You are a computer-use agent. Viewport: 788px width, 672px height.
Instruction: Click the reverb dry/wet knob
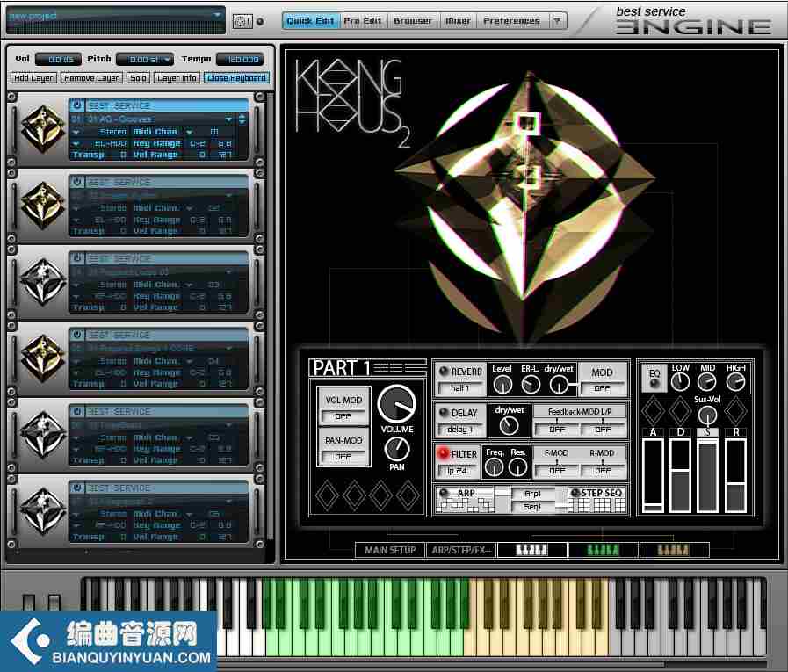point(558,385)
